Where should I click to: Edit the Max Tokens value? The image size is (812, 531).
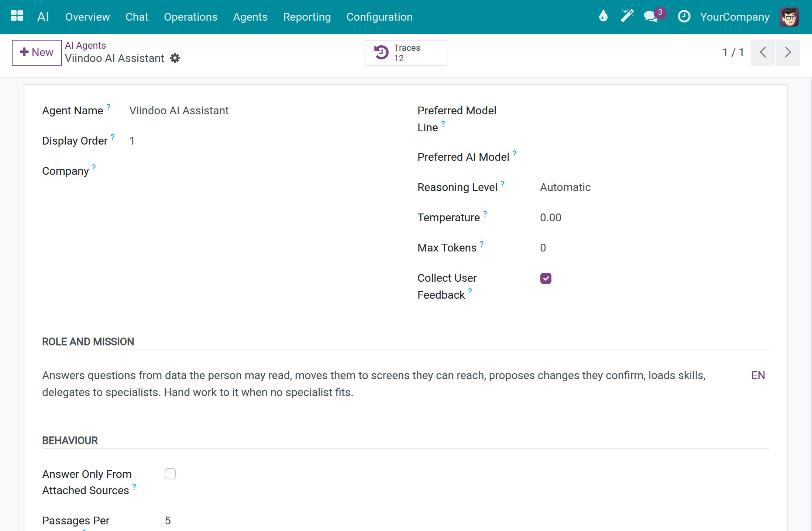click(654, 248)
